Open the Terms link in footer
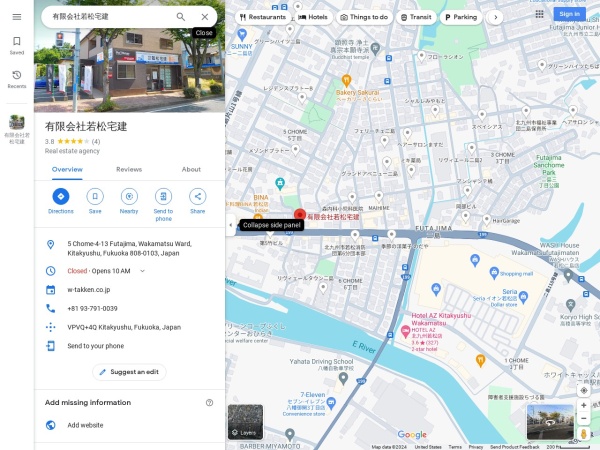Viewport: 600px width, 450px height. pos(455,447)
